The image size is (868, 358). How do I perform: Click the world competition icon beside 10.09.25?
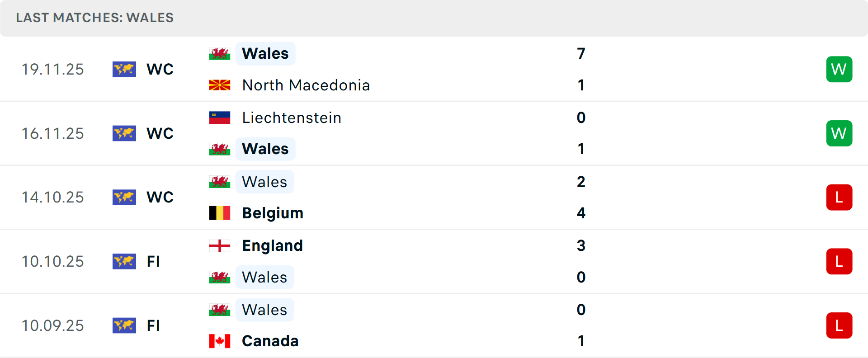pyautogui.click(x=124, y=325)
